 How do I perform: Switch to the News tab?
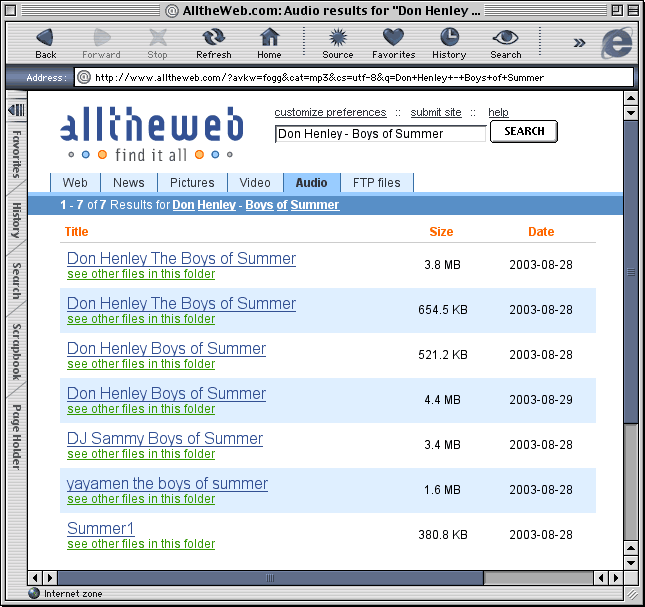coord(129,183)
